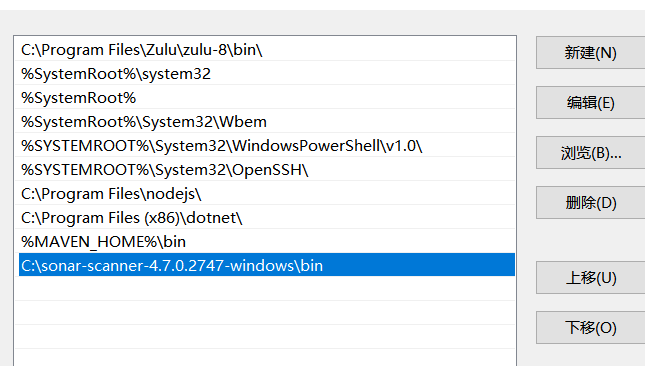This screenshot has height=366, width=645.
Task: Select the %SystemRoot%\system32 entry
Action: tap(265, 74)
